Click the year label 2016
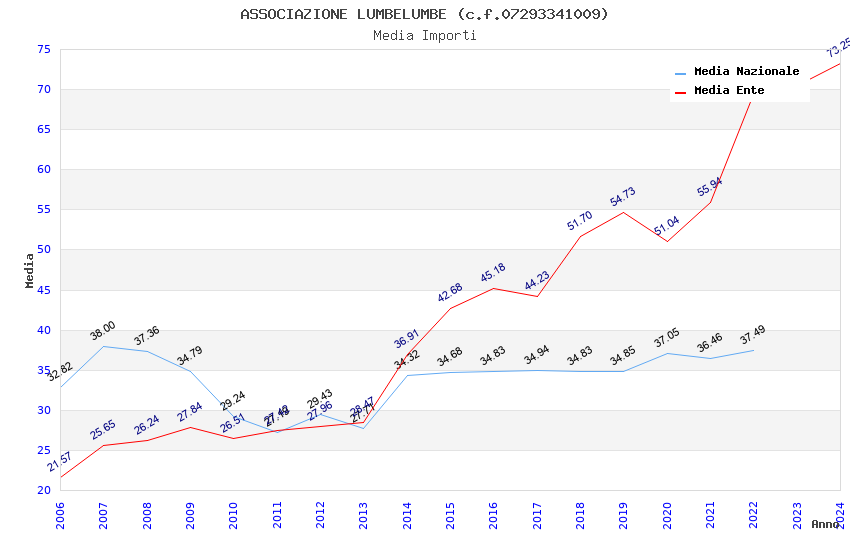850x550 pixels. pyautogui.click(x=494, y=515)
